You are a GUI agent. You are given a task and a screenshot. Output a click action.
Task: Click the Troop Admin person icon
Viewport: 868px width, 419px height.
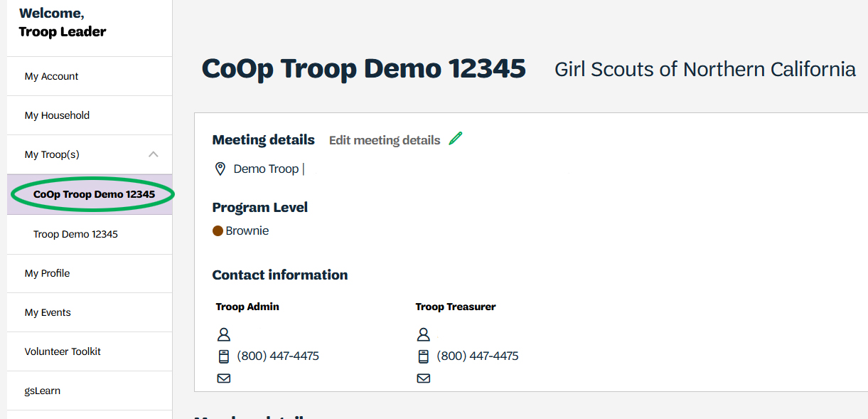224,334
